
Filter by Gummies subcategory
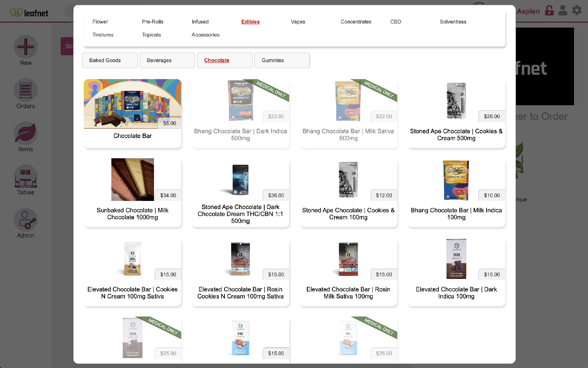[x=282, y=60]
